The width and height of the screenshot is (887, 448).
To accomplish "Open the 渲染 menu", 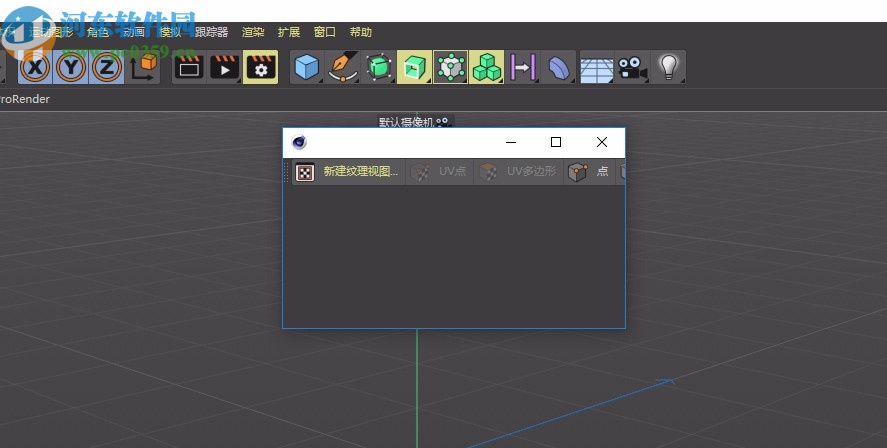I will coord(253,32).
